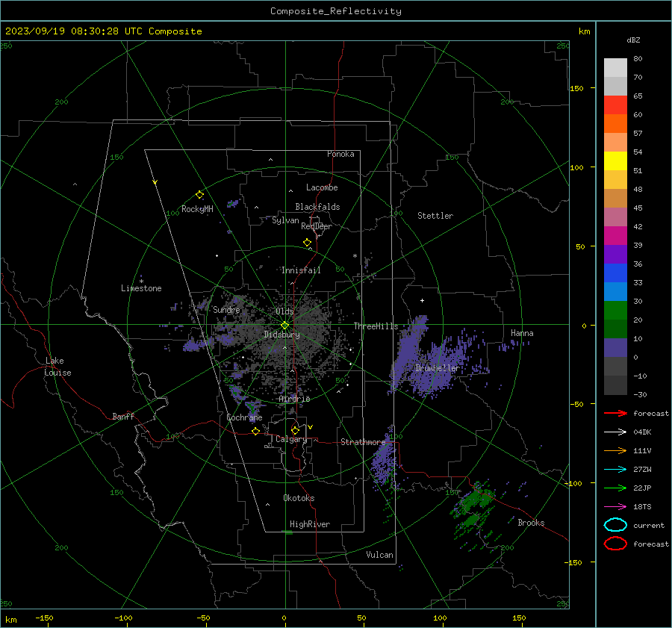Click the Ponoka town label

click(x=340, y=154)
